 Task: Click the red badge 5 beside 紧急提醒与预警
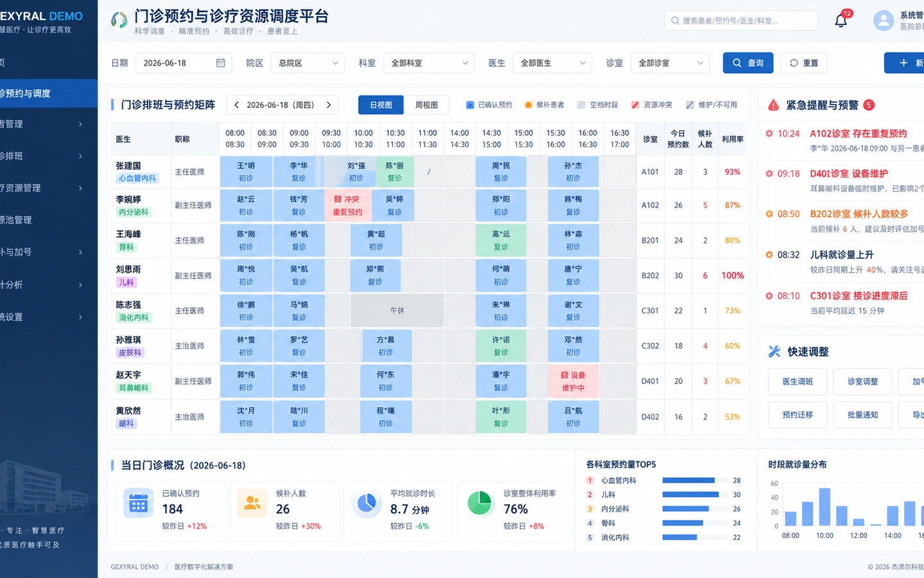point(868,105)
